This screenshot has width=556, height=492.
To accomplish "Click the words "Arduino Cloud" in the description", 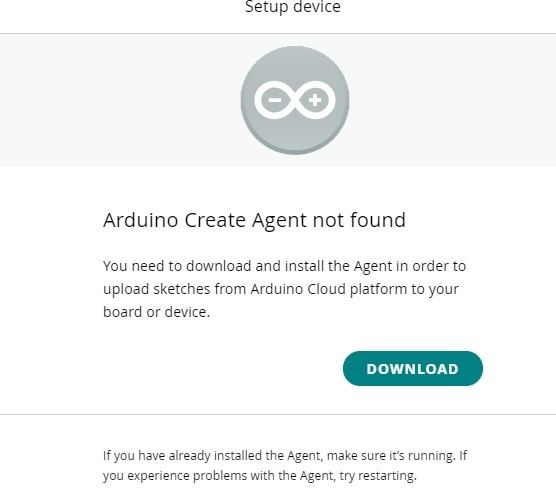I will click(298, 289).
